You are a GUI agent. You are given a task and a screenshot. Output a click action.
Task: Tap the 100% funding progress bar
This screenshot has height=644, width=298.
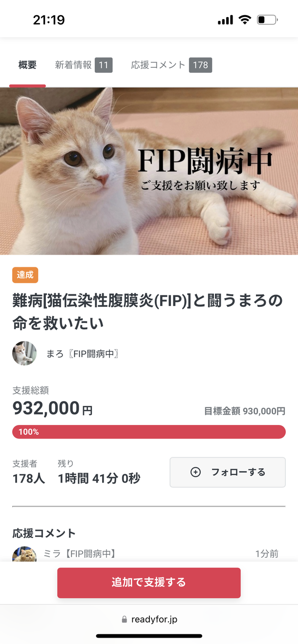tap(149, 432)
